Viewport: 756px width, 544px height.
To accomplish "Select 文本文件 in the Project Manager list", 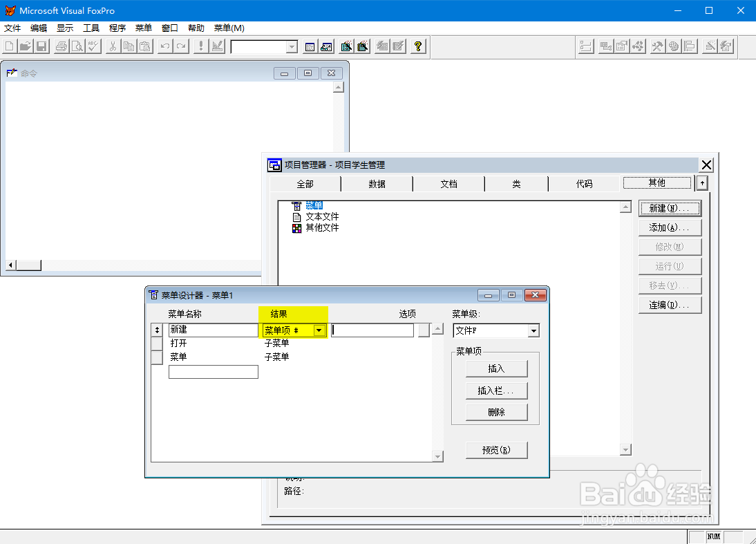I will [322, 216].
